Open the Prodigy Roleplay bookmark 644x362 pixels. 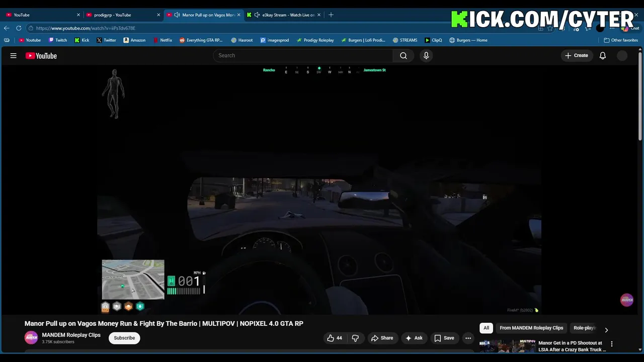tap(315, 40)
